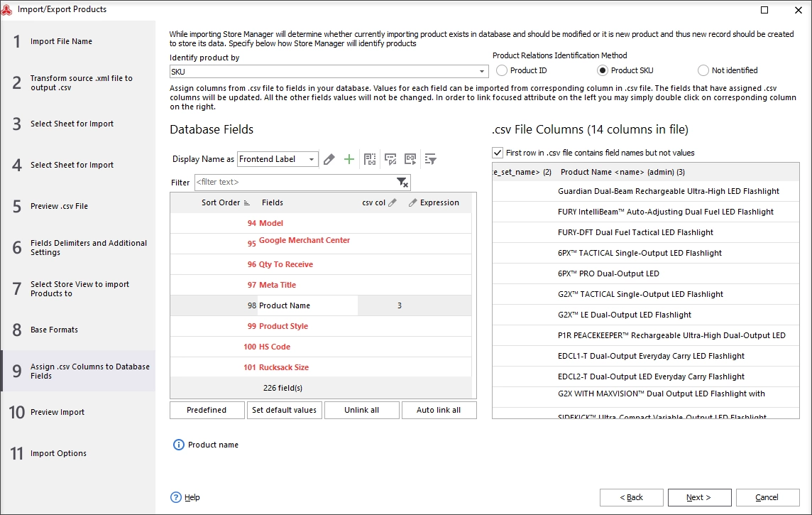Open the Display Name as Frontend Label dropdown
The width and height of the screenshot is (812, 515).
click(311, 159)
